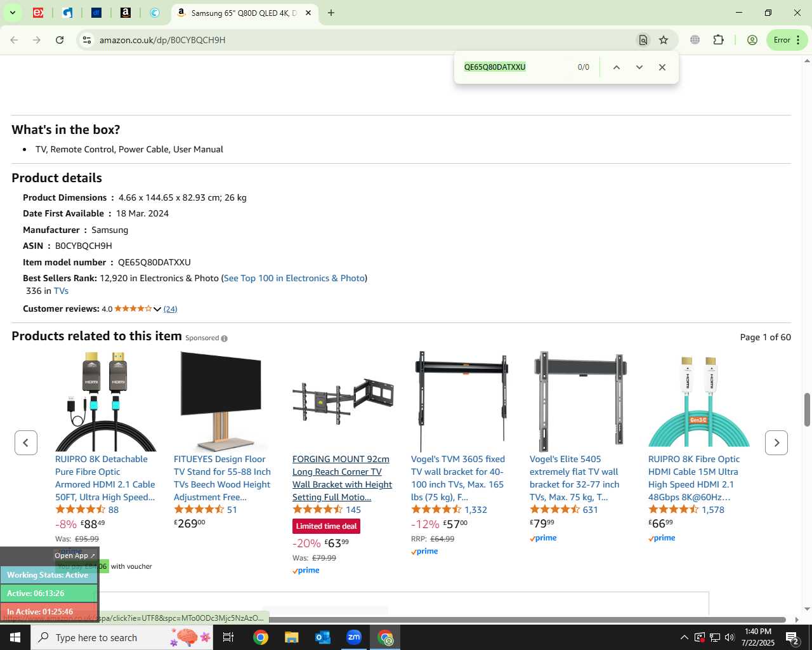Image resolution: width=812 pixels, height=650 pixels.
Task: Open FORGING MOUNT corner bracket image
Action: click(343, 401)
